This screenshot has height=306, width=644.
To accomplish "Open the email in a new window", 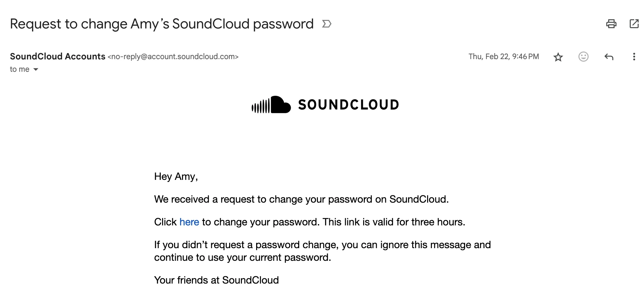I will click(x=634, y=24).
